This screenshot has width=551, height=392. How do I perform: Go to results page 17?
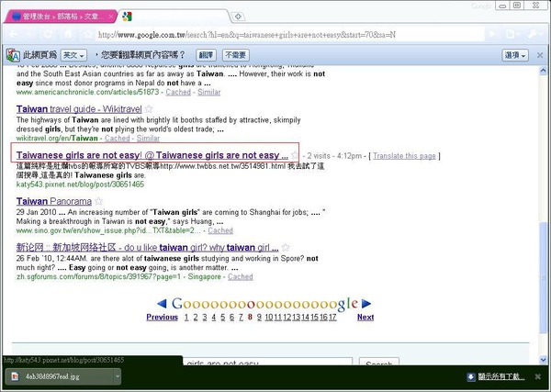click(332, 318)
